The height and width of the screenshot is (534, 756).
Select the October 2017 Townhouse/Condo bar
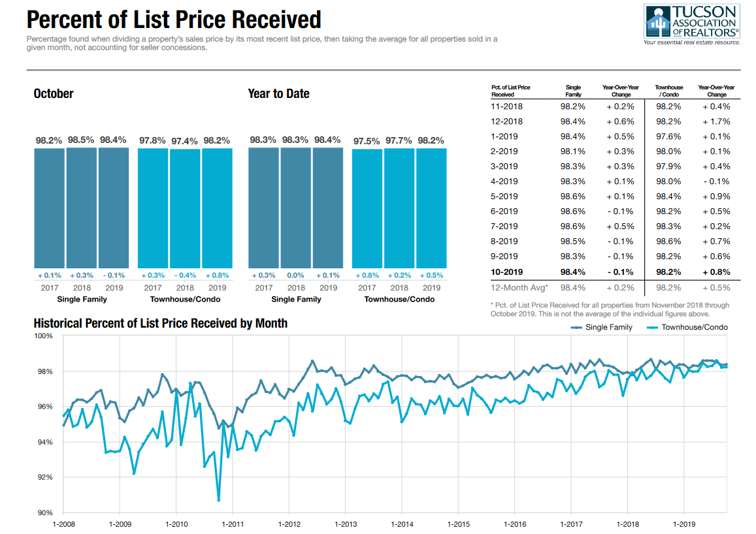point(154,208)
